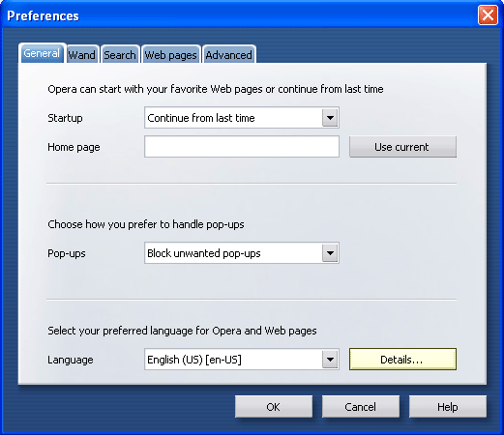Switch to the Web pages tab
The image size is (504, 435).
[x=170, y=54]
